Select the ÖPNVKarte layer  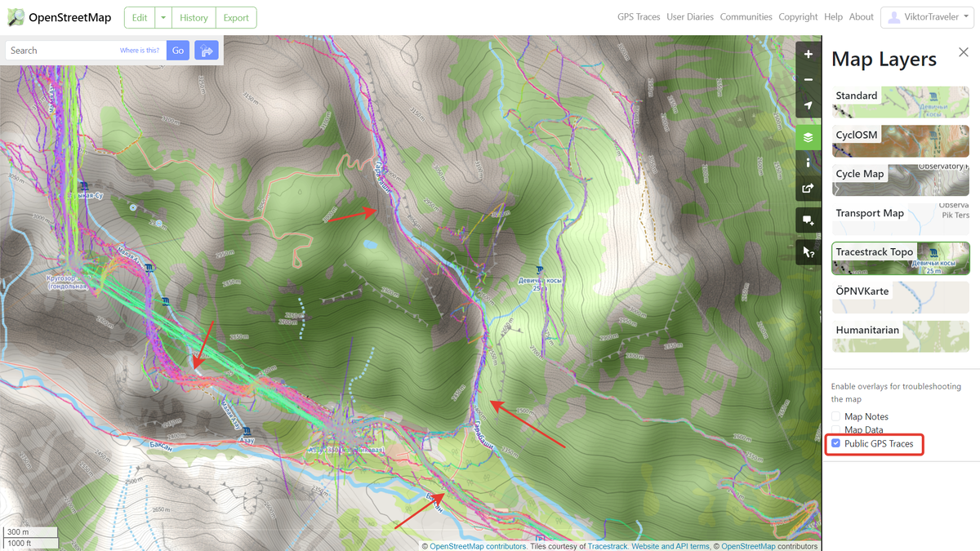click(x=901, y=297)
